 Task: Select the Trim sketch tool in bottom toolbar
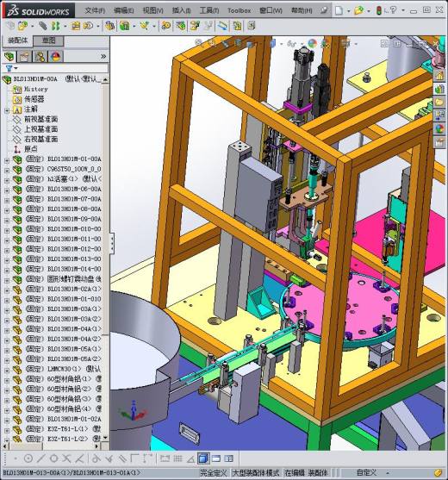[66, 458]
